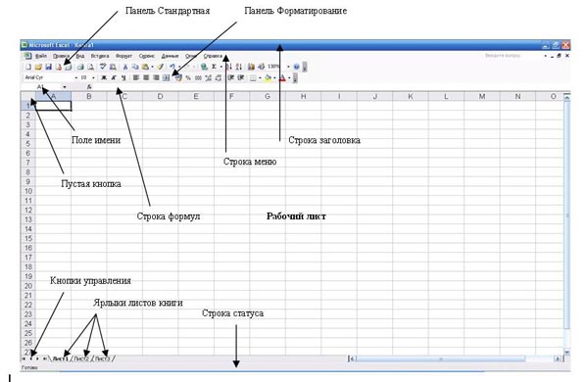This screenshot has height=382, width=588.
Task: Click the Undo arrow icon
Action: tap(172, 67)
